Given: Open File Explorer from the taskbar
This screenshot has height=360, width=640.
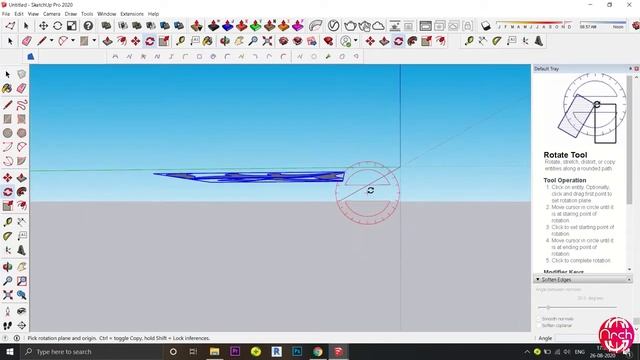Looking at the screenshot, I should coord(214,352).
